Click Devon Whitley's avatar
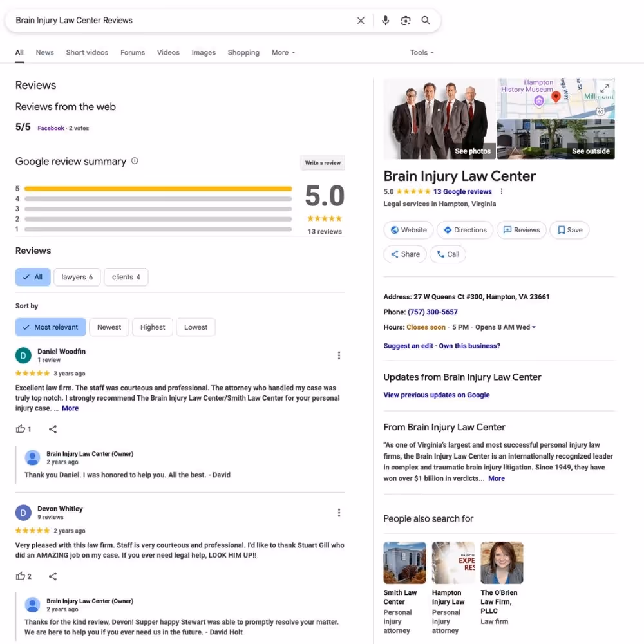 pyautogui.click(x=23, y=513)
